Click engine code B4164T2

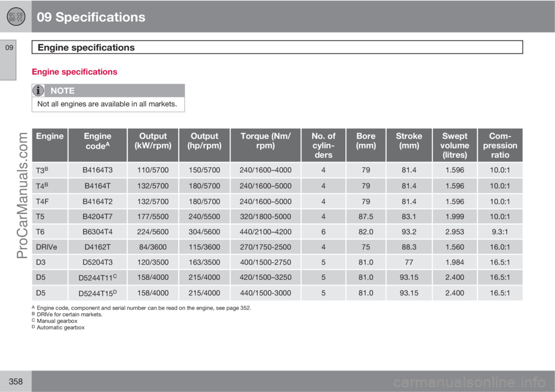(98, 201)
